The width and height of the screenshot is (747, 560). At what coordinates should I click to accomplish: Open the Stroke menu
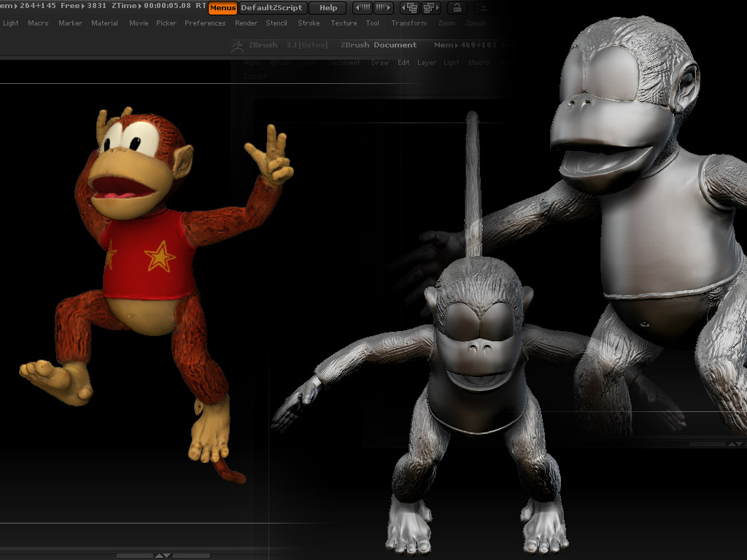pyautogui.click(x=309, y=23)
